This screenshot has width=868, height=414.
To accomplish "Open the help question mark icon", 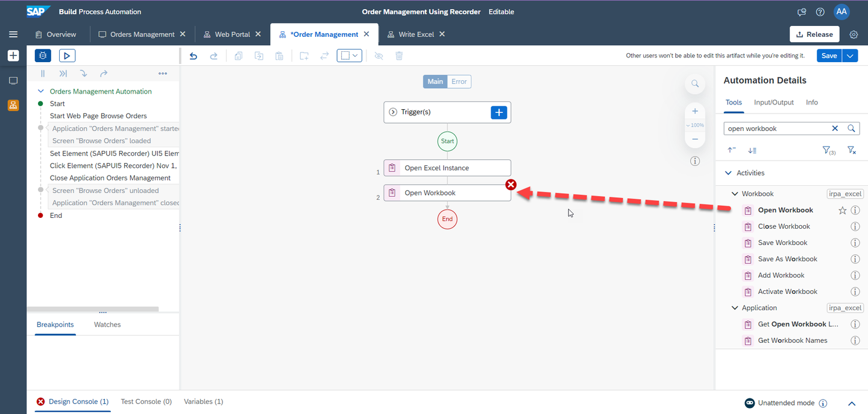I will pyautogui.click(x=820, y=12).
